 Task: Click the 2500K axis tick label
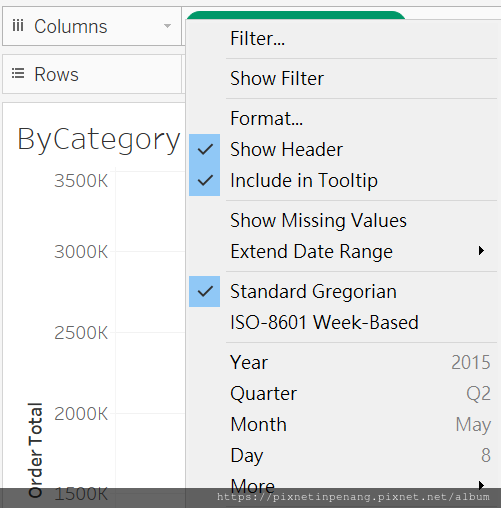(81, 333)
